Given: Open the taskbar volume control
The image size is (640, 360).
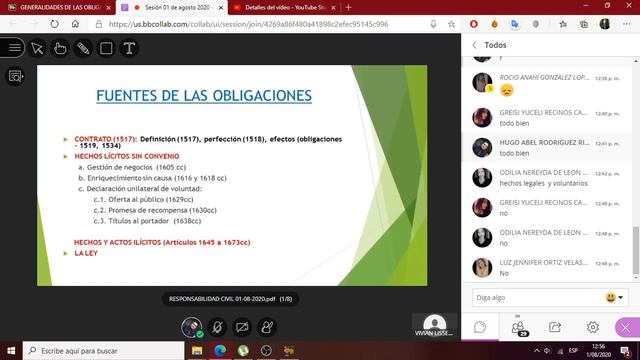Looking at the screenshot, I should (x=548, y=351).
